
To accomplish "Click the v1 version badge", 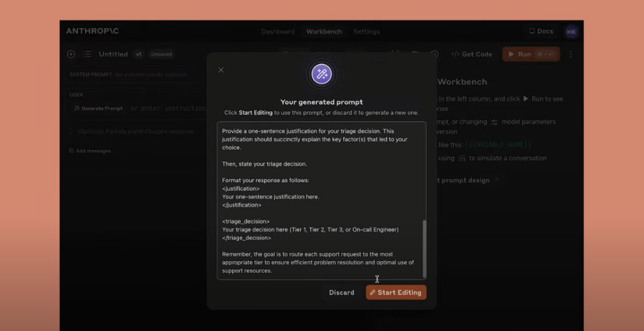I will 139,54.
